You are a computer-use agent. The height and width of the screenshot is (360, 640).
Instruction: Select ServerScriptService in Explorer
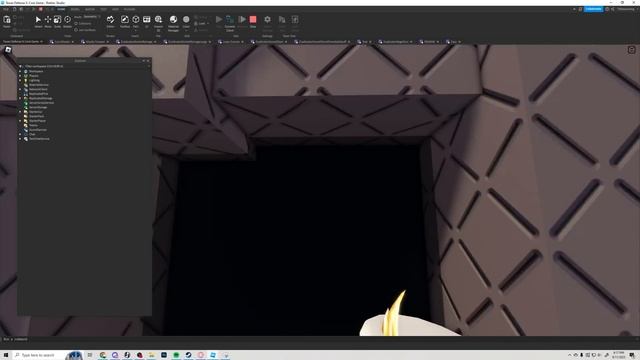[x=41, y=102]
